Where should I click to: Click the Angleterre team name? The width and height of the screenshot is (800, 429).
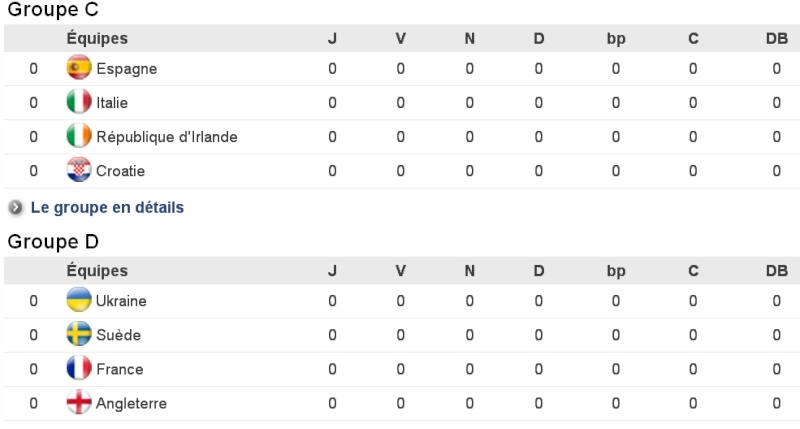[x=131, y=403]
